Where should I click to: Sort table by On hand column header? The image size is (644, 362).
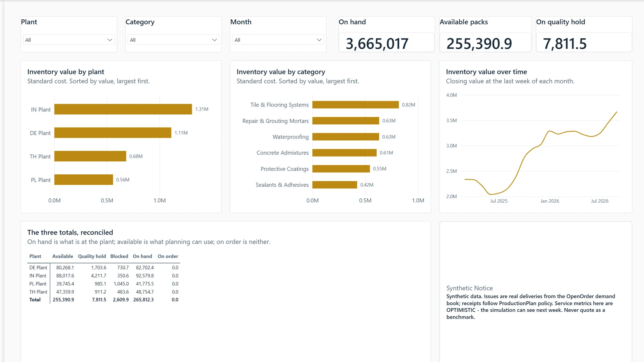click(142, 256)
